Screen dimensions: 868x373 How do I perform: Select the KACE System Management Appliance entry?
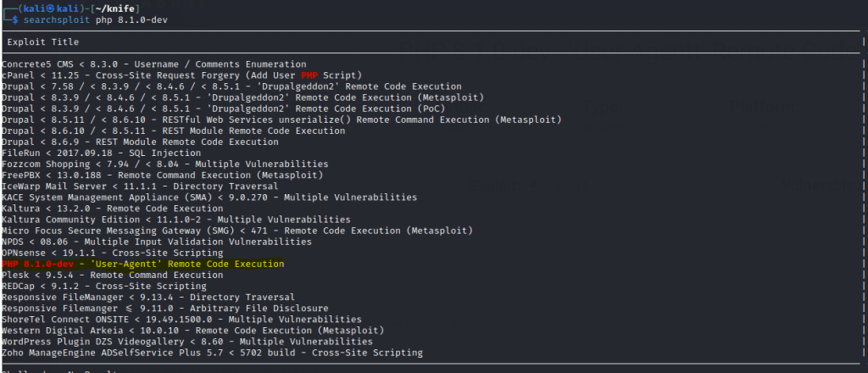pos(209,198)
